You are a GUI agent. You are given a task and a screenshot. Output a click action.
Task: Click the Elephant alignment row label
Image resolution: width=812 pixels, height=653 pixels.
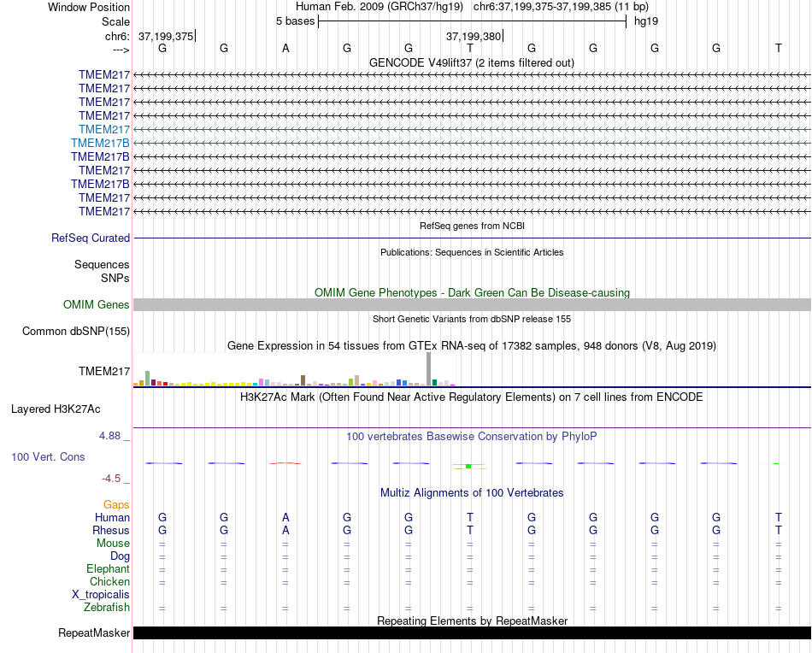point(108,568)
